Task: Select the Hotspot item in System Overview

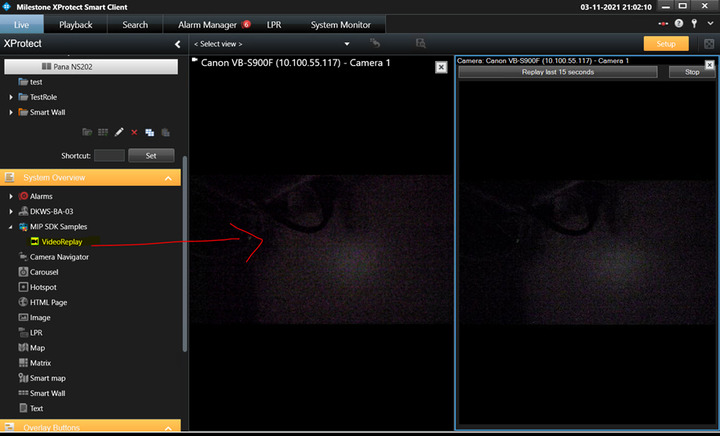Action: point(43,287)
